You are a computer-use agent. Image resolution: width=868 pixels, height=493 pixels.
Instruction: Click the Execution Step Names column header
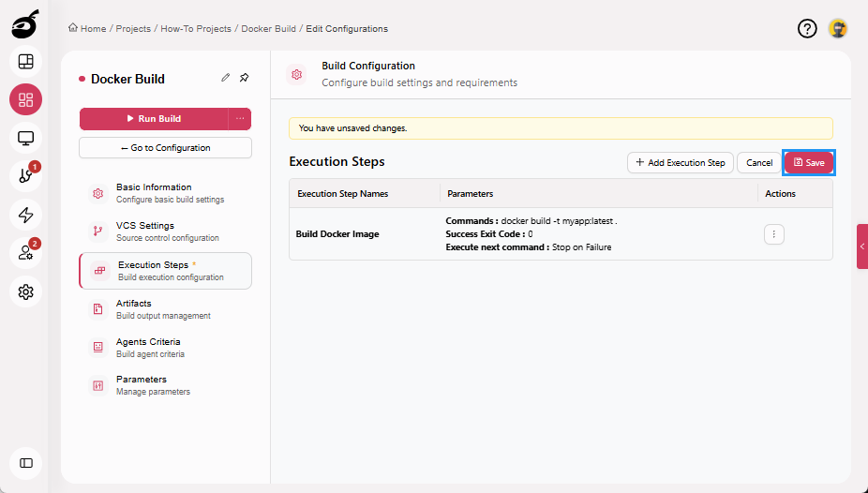(x=343, y=194)
